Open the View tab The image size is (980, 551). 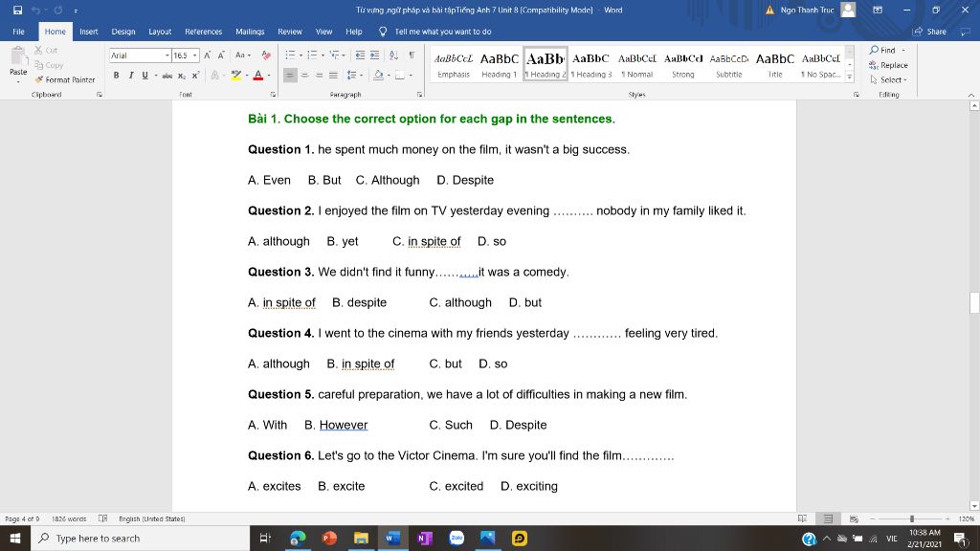coord(323,32)
